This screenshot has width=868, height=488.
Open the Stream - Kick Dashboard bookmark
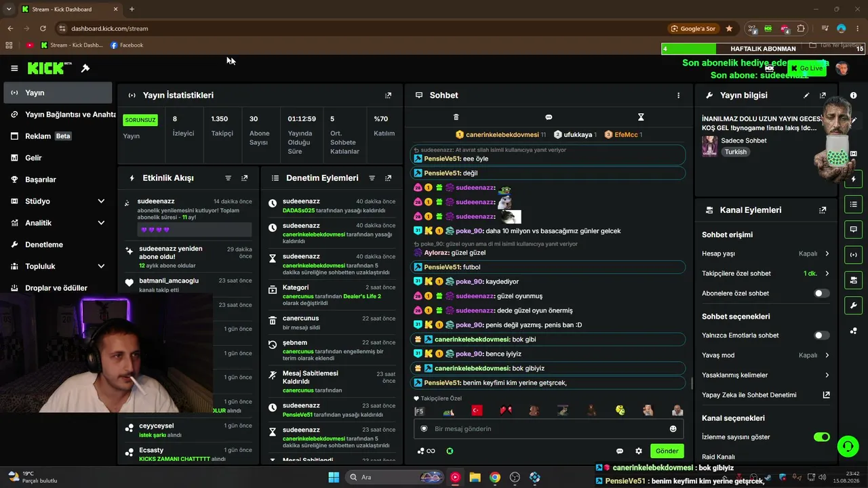(x=72, y=45)
